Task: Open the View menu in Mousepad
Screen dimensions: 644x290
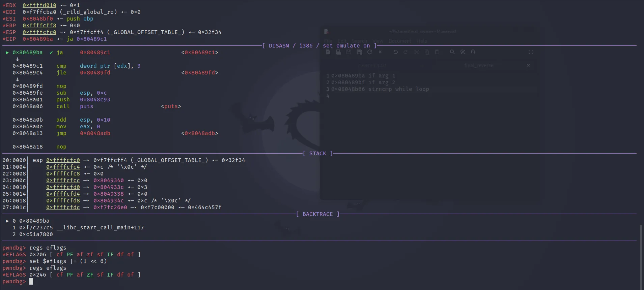Action: tap(377, 41)
